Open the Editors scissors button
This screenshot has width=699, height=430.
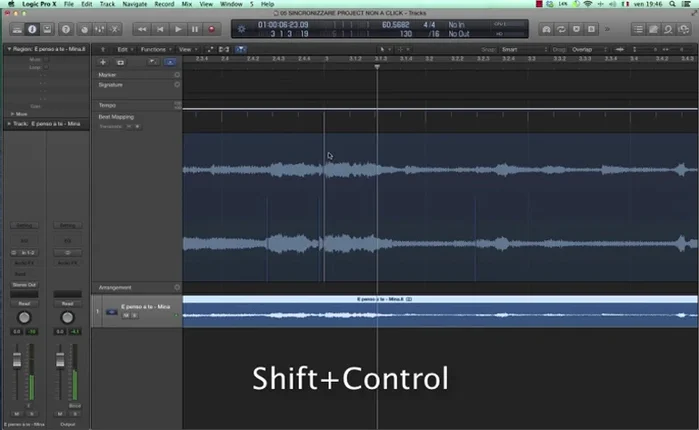tap(115, 29)
